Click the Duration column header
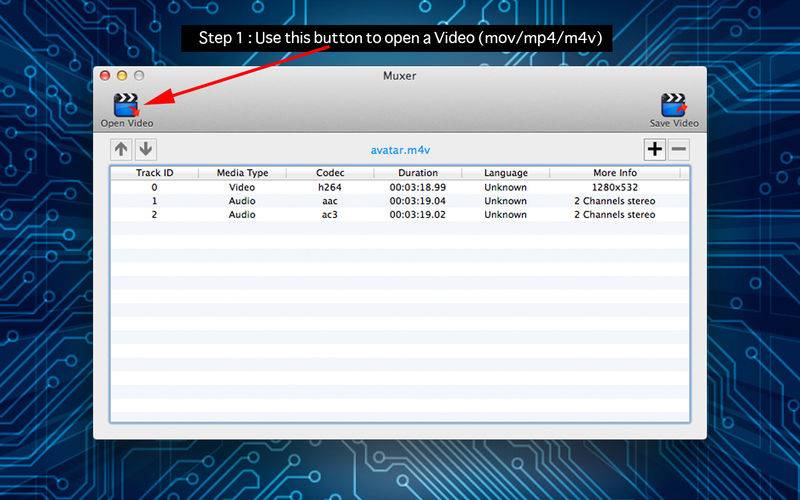The image size is (800, 500). (x=418, y=173)
